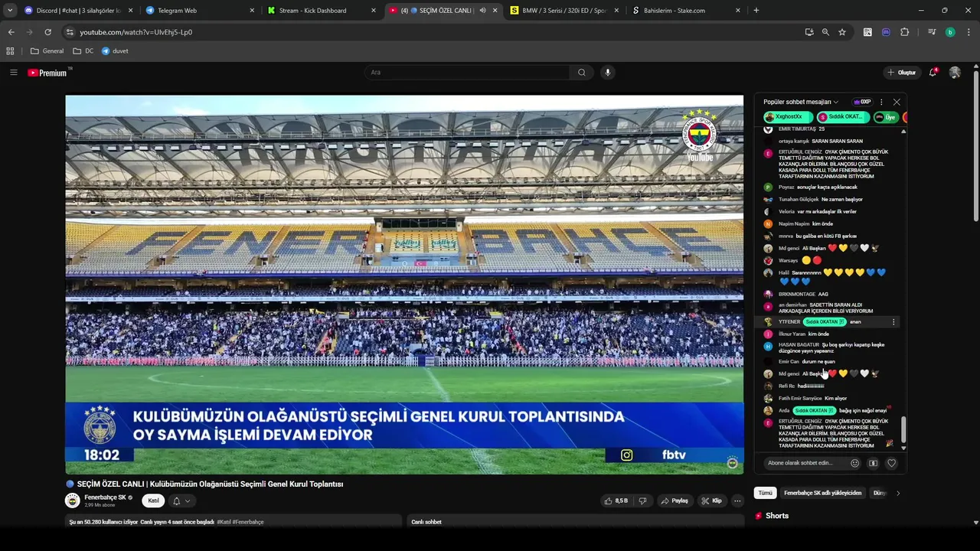The height and width of the screenshot is (551, 980).
Task: Show more filter chips with right chevron
Action: point(898,493)
